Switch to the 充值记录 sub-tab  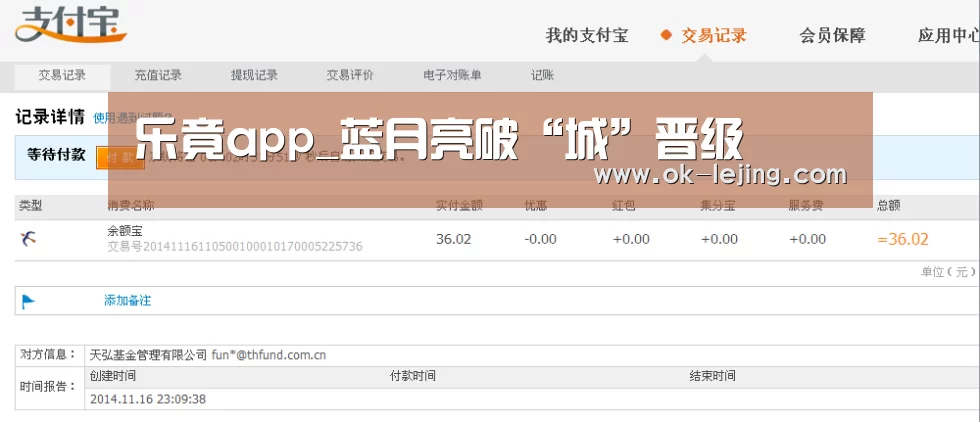pos(158,76)
